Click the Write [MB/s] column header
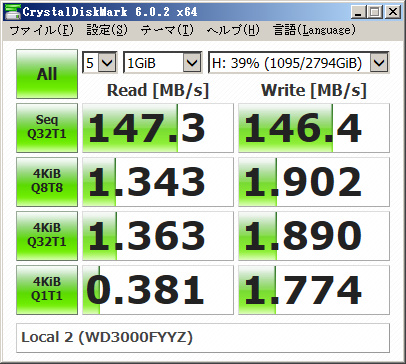 [x=314, y=90]
